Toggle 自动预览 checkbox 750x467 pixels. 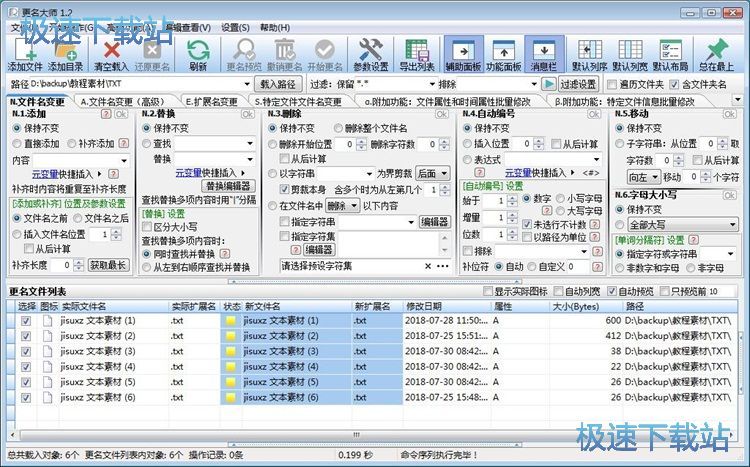612,291
